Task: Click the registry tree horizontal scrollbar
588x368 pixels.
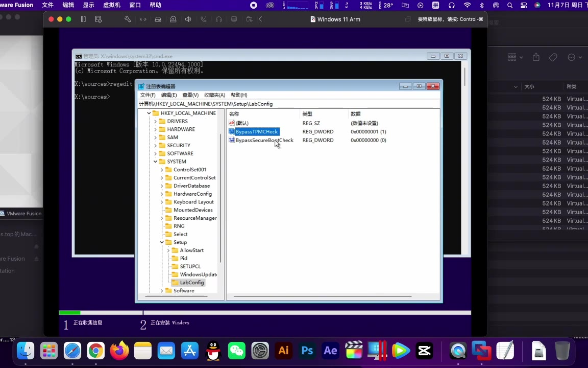Action: [176, 296]
